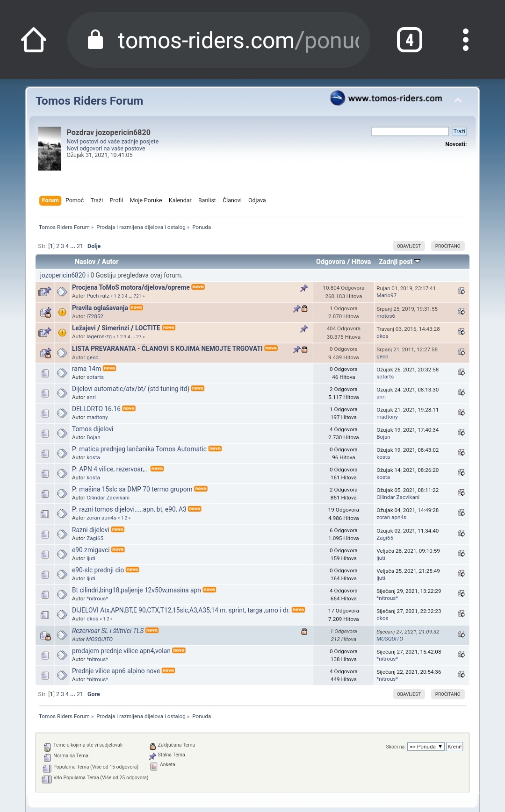
Task: Click Odjava to log out
Action: click(x=257, y=200)
